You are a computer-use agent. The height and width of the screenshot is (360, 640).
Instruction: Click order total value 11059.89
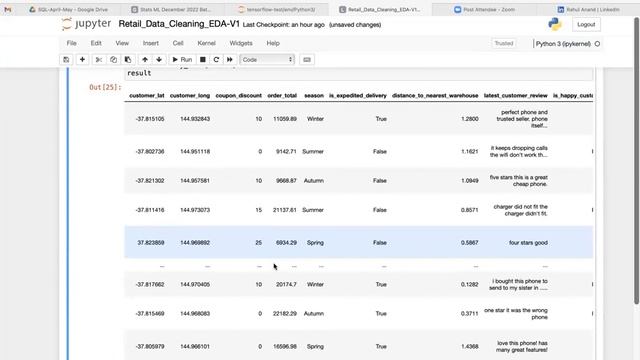285,119
